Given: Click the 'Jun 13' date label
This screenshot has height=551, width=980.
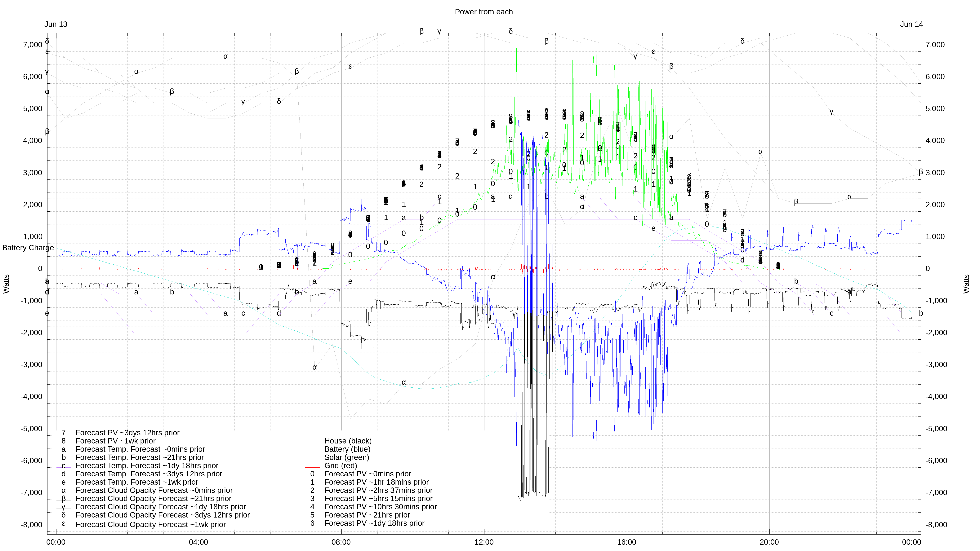Looking at the screenshot, I should (56, 24).
